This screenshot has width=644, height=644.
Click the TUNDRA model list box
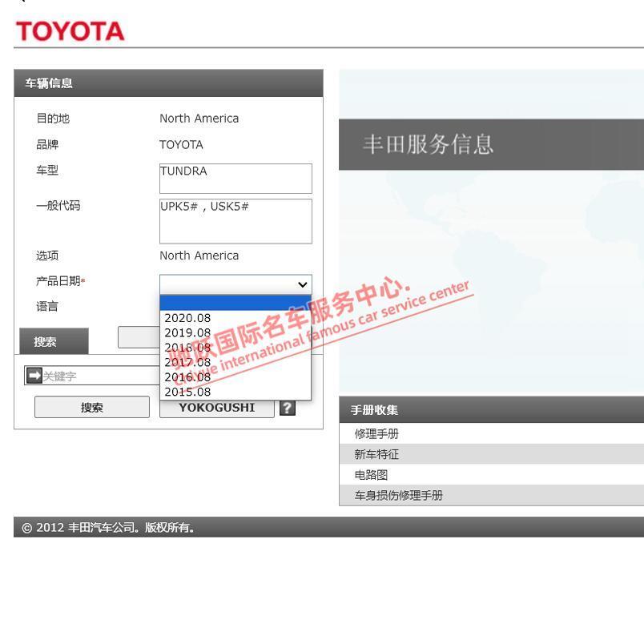point(235,179)
